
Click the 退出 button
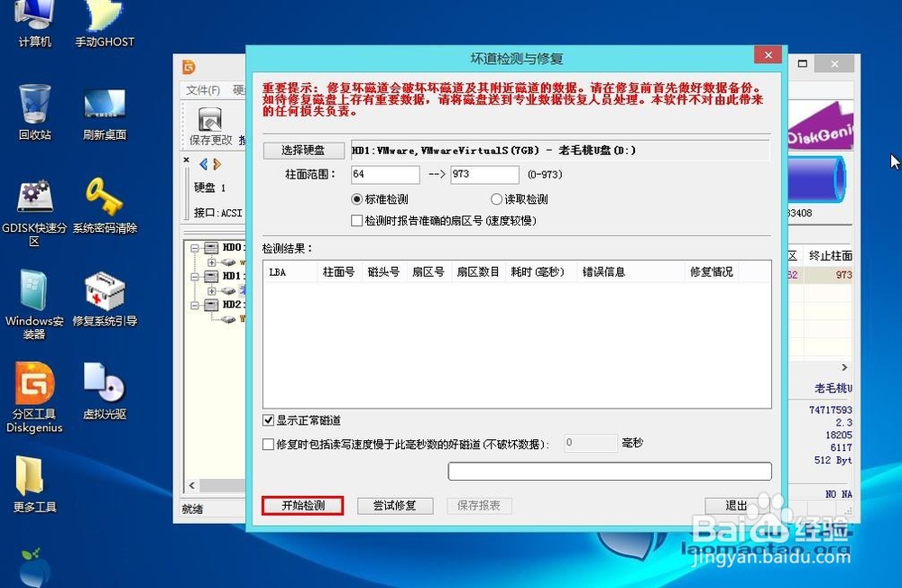[738, 506]
